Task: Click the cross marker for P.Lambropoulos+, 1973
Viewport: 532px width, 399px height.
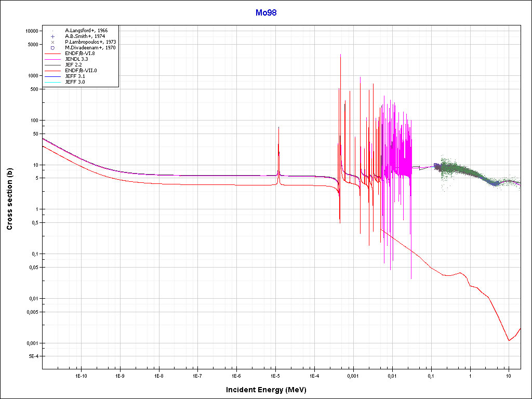Action: (53, 42)
